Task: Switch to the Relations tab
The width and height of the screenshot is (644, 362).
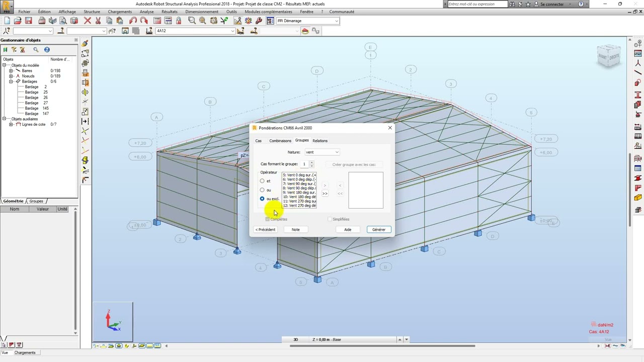Action: tap(320, 141)
